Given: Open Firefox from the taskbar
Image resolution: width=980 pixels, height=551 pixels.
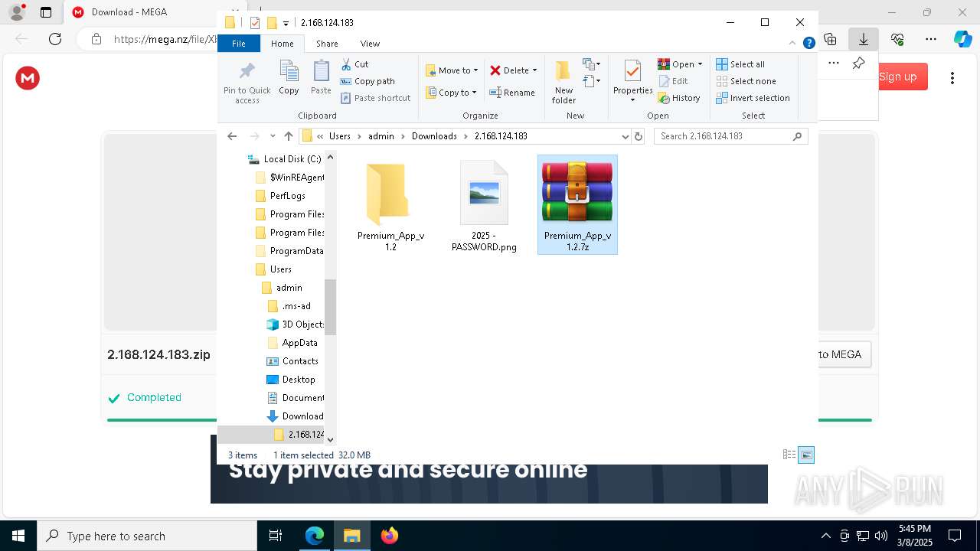Looking at the screenshot, I should click(390, 536).
